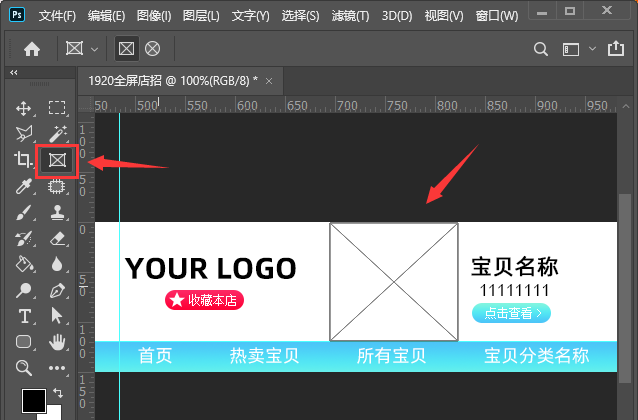
Task: Open the 图层(L) menu
Action: click(x=201, y=16)
